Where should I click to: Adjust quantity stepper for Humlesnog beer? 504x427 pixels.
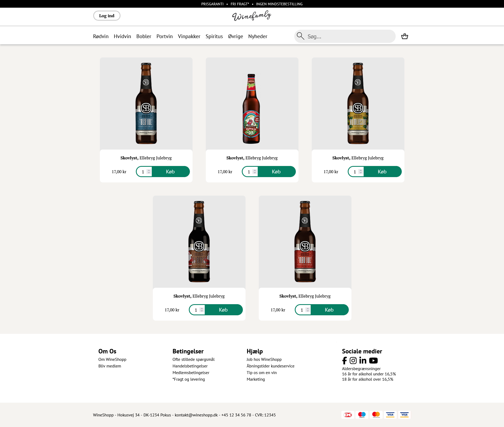tap(361, 172)
